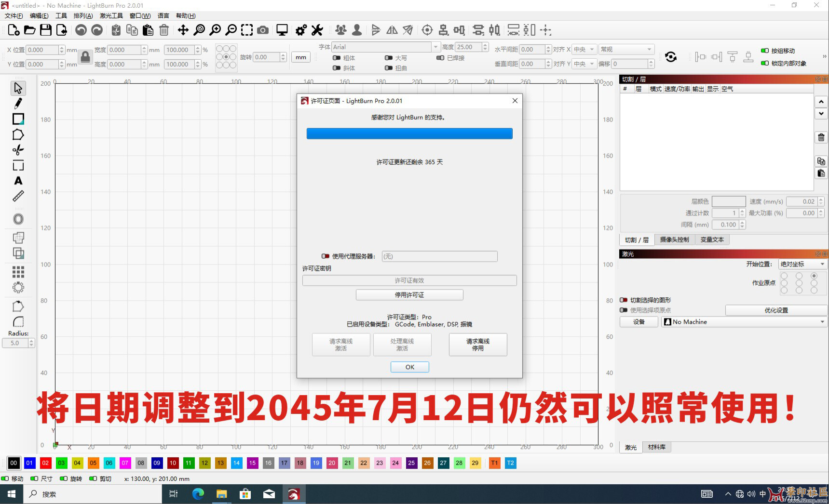Viewport: 829px width, 504px height.
Task: Click the mm units toggle button
Action: pyautogui.click(x=301, y=57)
